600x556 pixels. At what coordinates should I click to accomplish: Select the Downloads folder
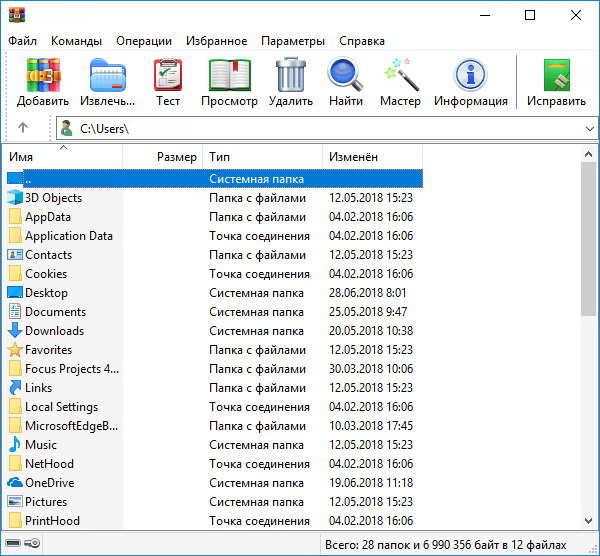point(54,331)
